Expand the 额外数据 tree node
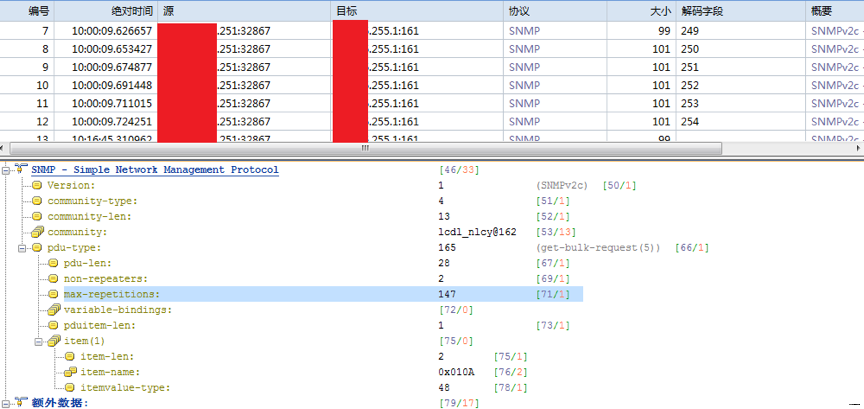Viewport: 864px width, 409px height. tap(7, 403)
